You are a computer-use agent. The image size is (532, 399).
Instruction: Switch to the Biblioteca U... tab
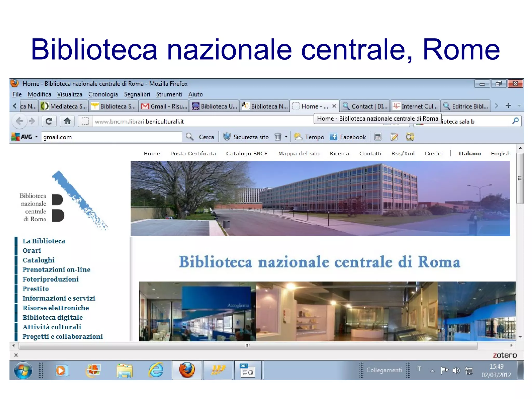[214, 106]
